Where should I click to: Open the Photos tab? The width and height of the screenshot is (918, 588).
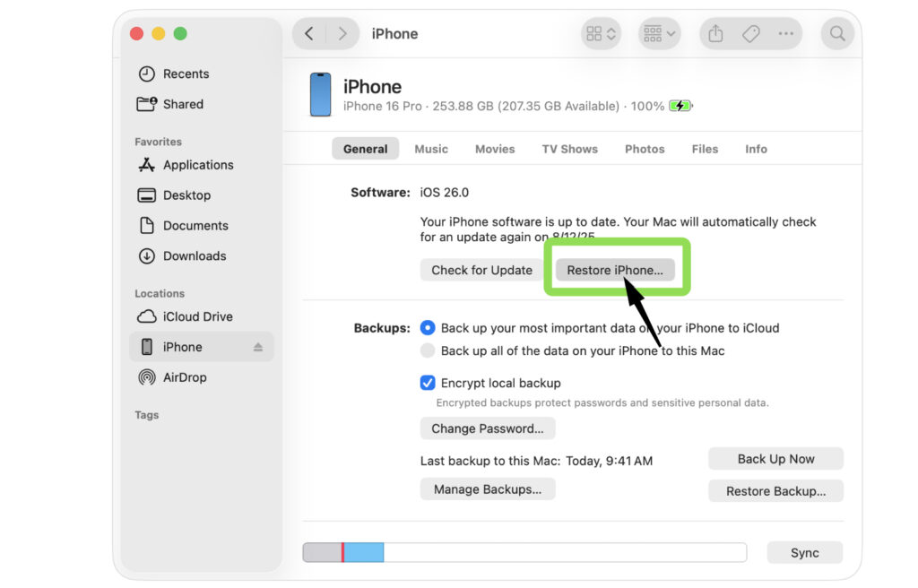coord(644,149)
